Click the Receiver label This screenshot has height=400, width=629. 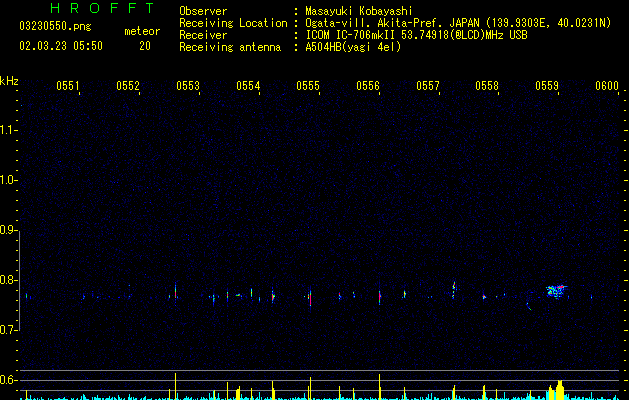[x=203, y=35]
